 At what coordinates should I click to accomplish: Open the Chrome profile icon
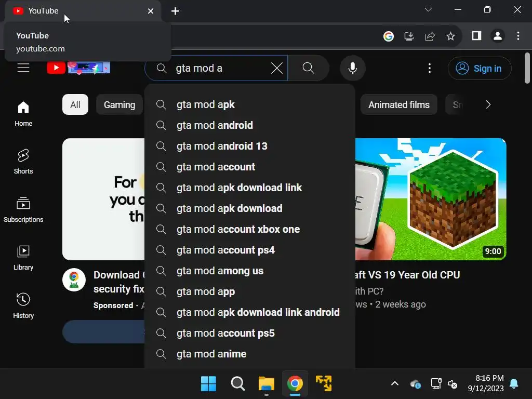click(x=498, y=36)
